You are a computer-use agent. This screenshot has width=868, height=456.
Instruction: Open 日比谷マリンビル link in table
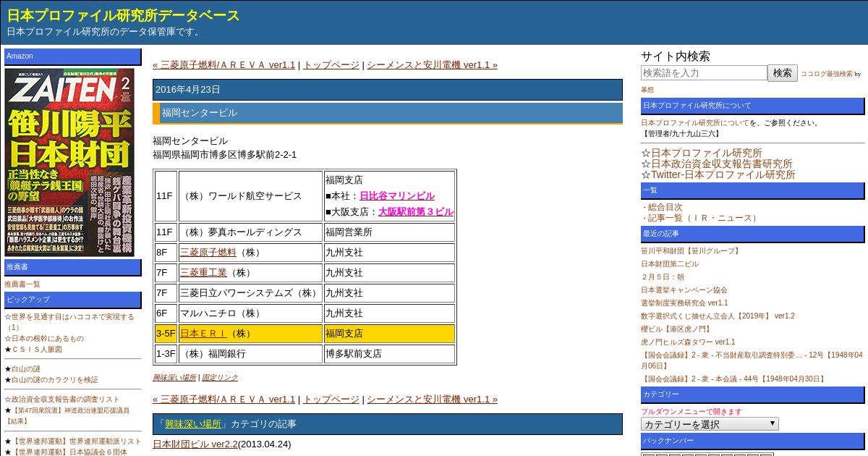click(x=397, y=195)
